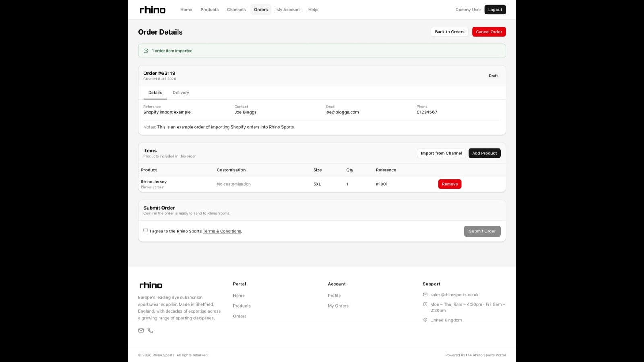
Task: Click the green success check icon
Action: [146, 51]
